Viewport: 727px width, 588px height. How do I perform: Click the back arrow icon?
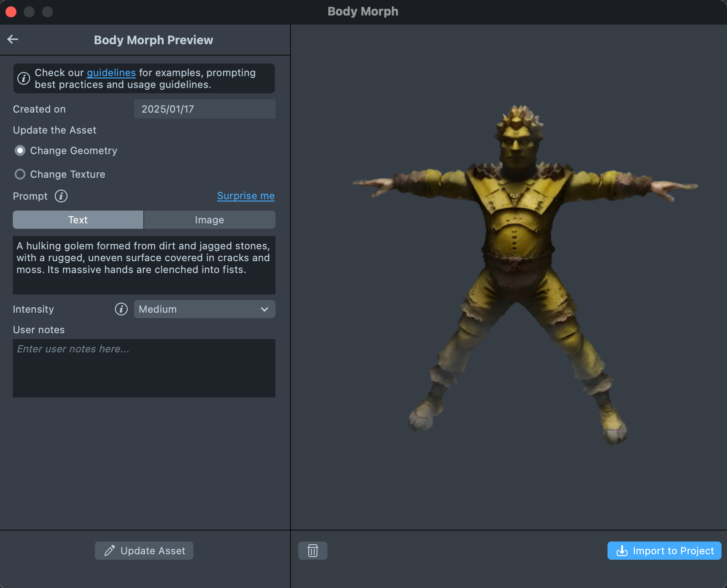coord(13,40)
